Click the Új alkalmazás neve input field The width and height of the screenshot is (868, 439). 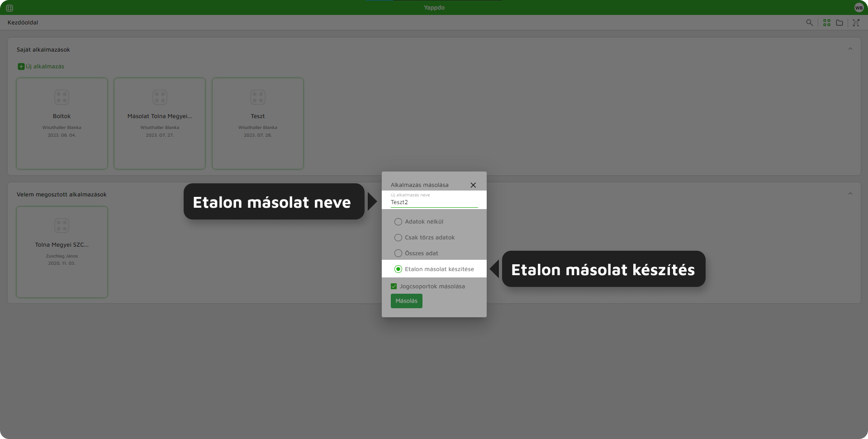pyautogui.click(x=434, y=202)
